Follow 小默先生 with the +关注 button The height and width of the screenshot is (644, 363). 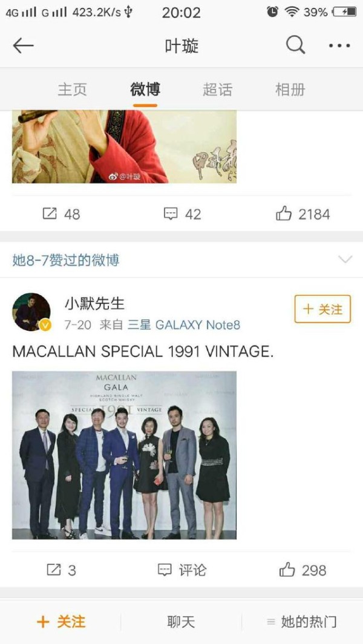[322, 309]
